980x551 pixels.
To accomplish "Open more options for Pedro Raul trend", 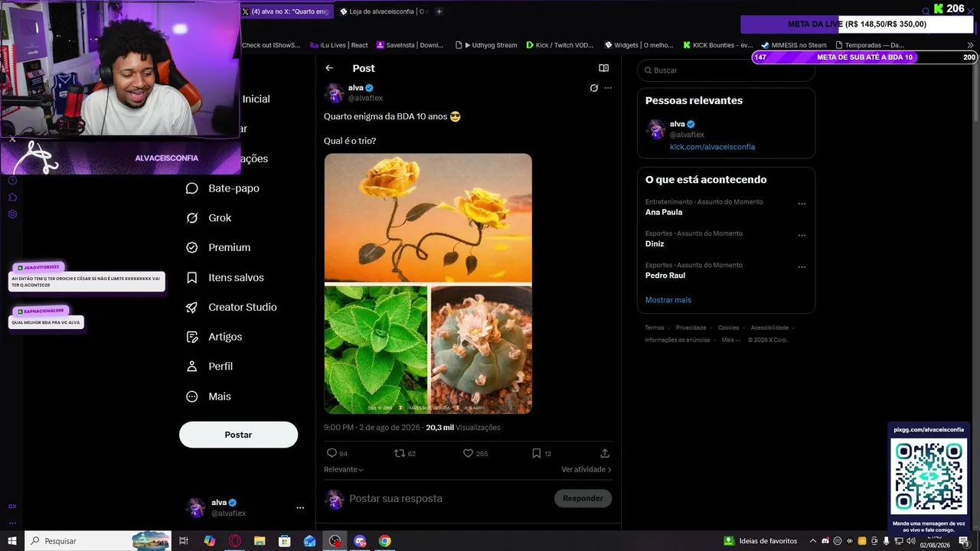I will coord(802,267).
